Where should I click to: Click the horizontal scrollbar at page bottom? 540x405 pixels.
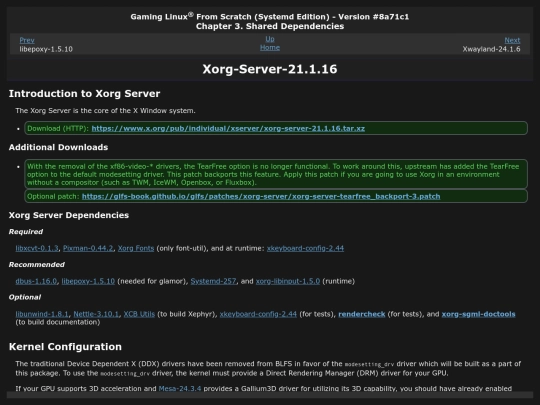[x=270, y=395]
